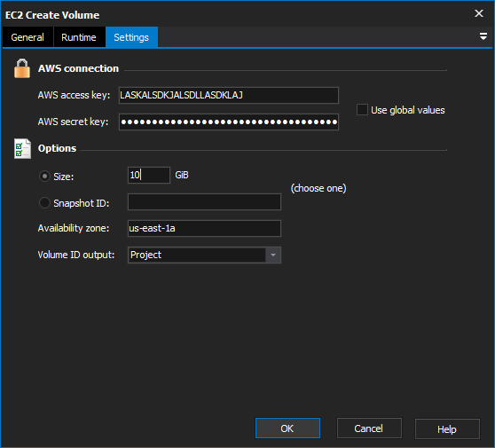Screen dimensions: 495x448
Task: Click the '(choose one)' hint text
Action: click(318, 188)
